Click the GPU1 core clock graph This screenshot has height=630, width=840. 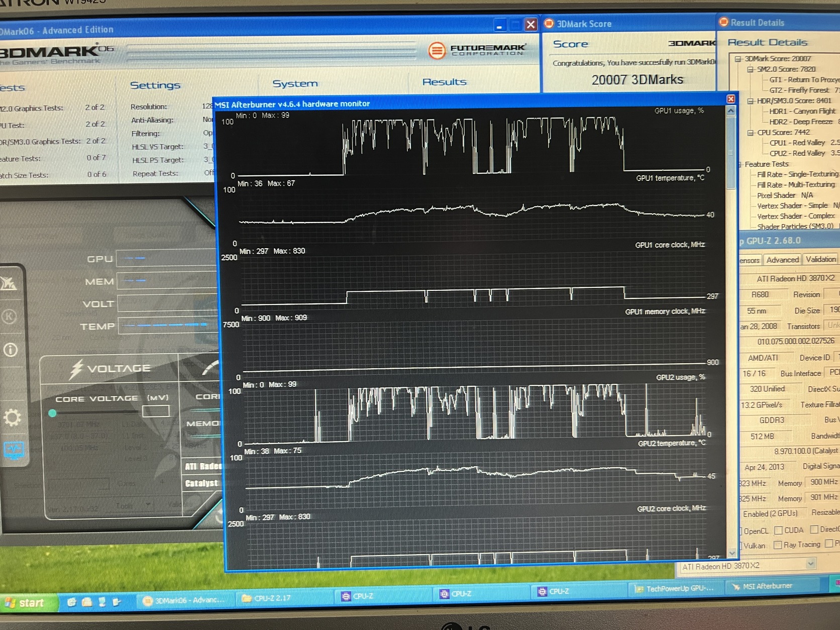tap(473, 282)
